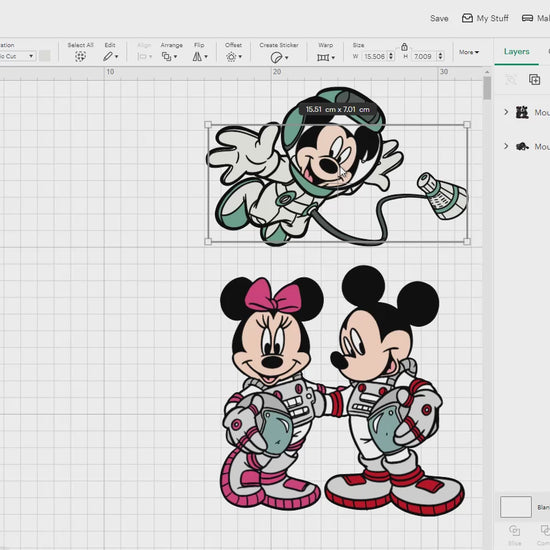Open the Operation type dropdown
Screen dimensions: 550x550
[x=18, y=56]
